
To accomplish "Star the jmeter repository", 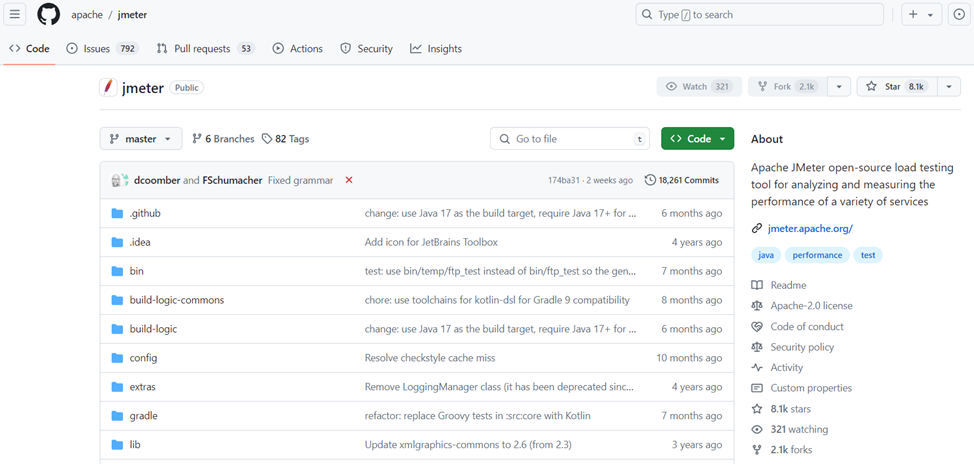I will click(x=897, y=86).
